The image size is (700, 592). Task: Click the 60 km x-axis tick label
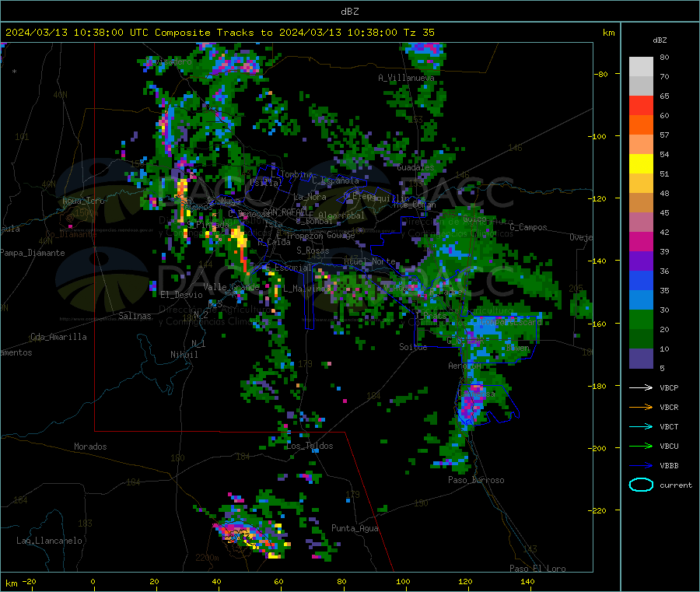pos(278,581)
